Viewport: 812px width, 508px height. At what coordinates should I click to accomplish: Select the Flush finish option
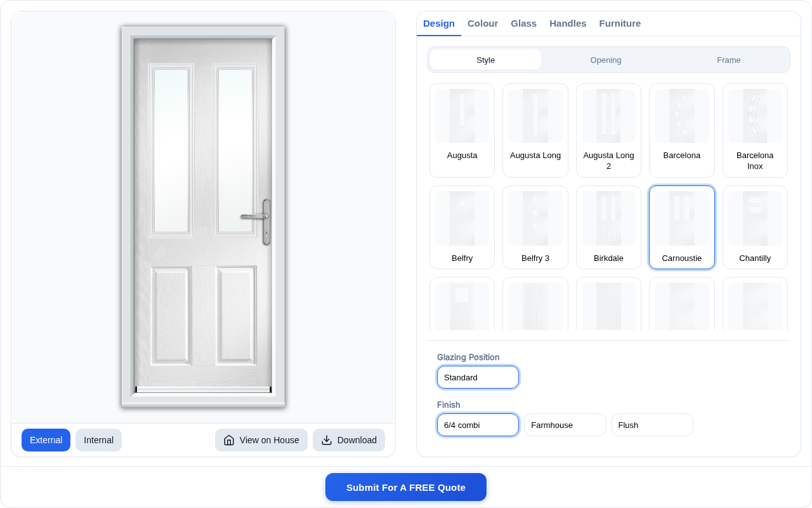[x=652, y=425]
